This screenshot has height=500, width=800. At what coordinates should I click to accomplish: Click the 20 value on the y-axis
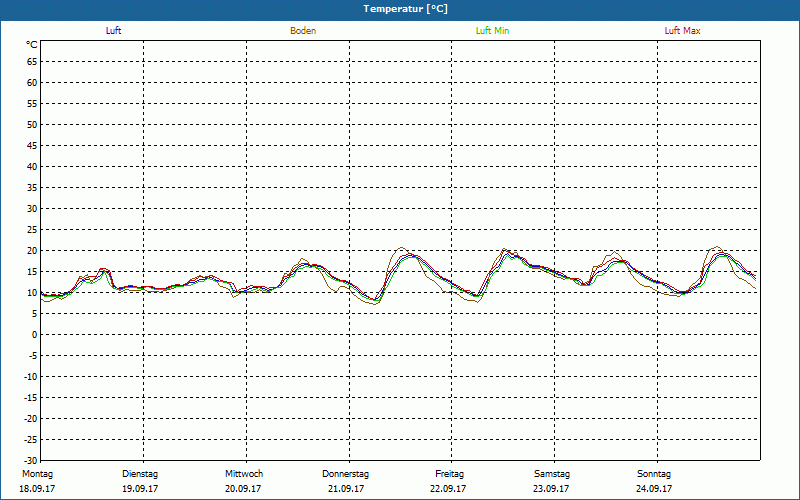(32, 251)
